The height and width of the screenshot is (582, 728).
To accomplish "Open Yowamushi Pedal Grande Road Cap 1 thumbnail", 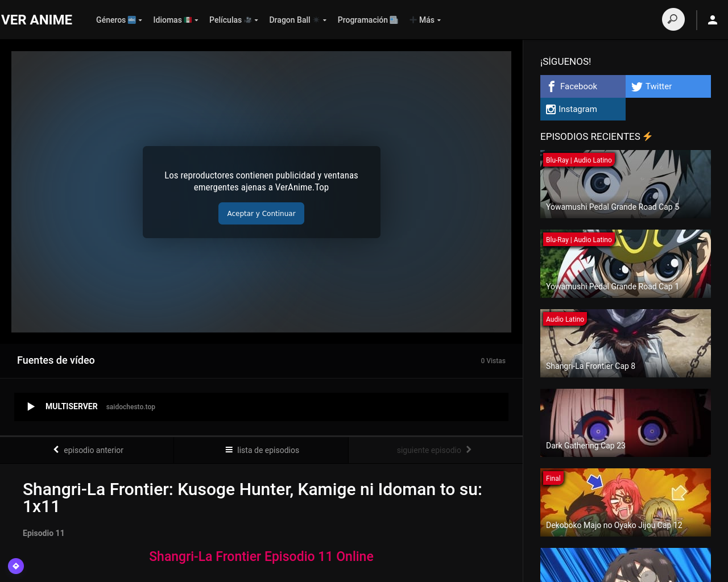I will (626, 264).
